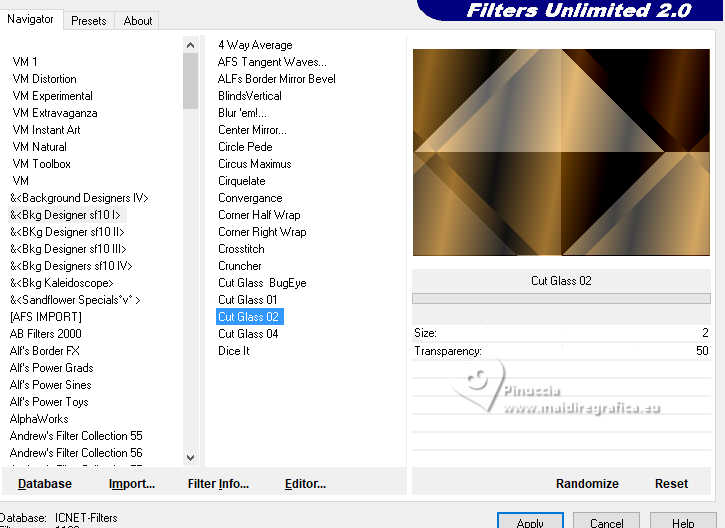Viewport: 725px width, 528px height.
Task: Select the VM 1 category
Action: click(25, 62)
